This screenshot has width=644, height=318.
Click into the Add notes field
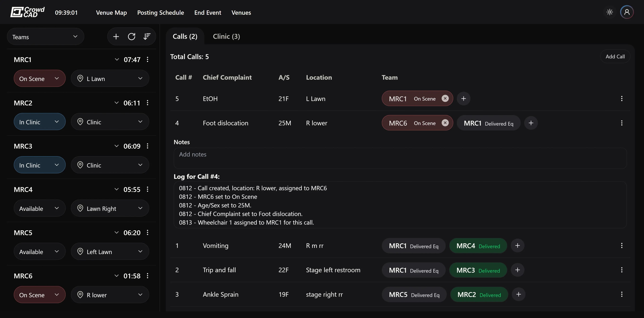coord(400,158)
